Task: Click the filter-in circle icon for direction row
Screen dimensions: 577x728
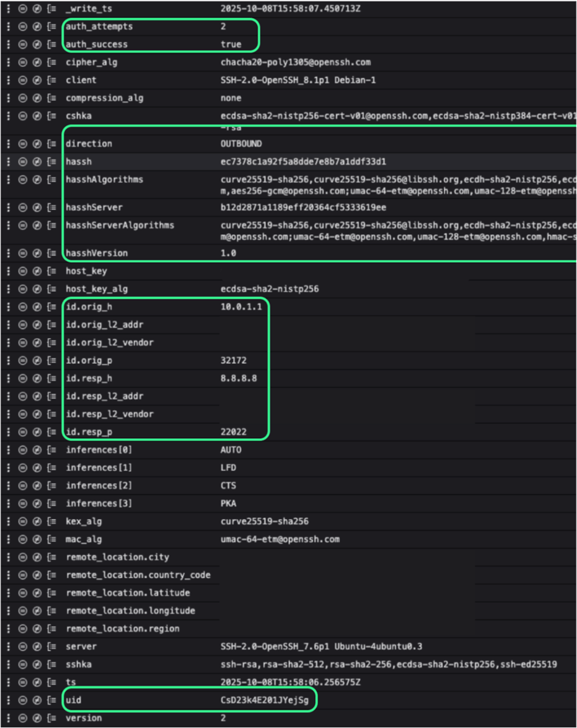Action: click(22, 144)
